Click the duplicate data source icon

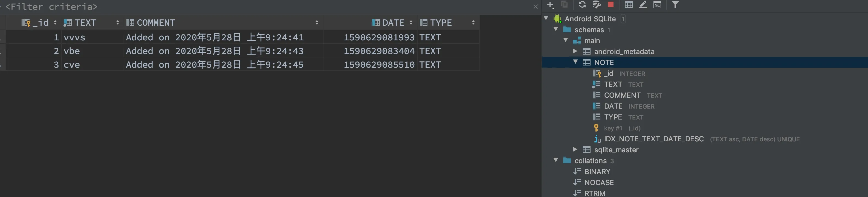point(565,5)
